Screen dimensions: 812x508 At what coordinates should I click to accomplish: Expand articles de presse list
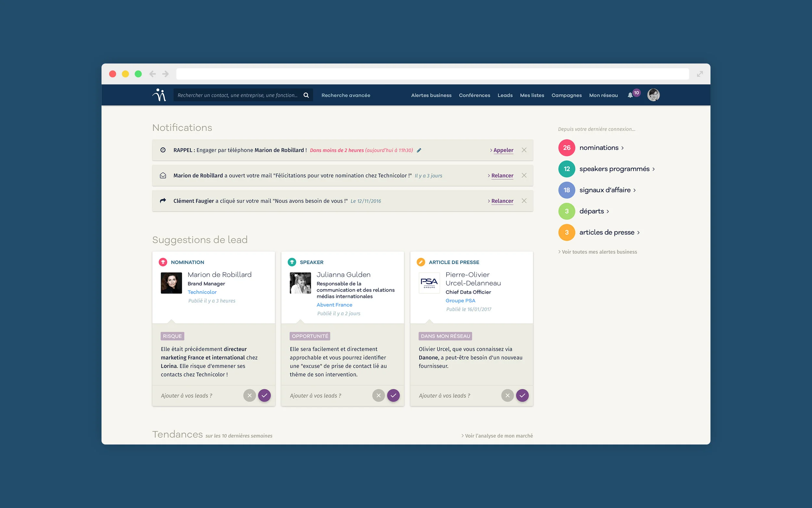tap(638, 233)
